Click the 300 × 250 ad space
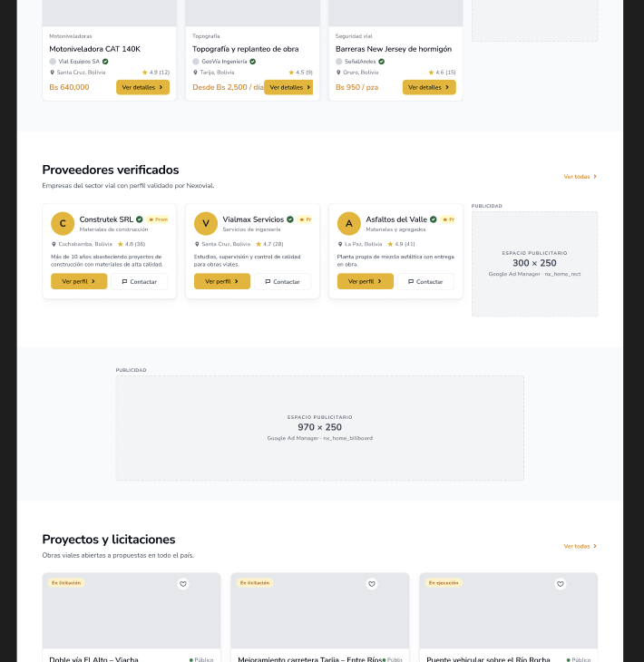 click(534, 264)
